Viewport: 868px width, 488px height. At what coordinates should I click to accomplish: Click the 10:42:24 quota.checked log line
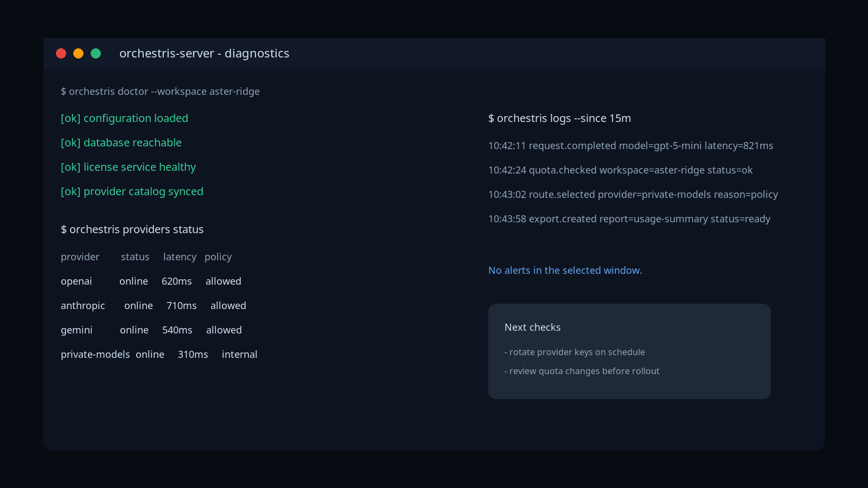pos(621,170)
